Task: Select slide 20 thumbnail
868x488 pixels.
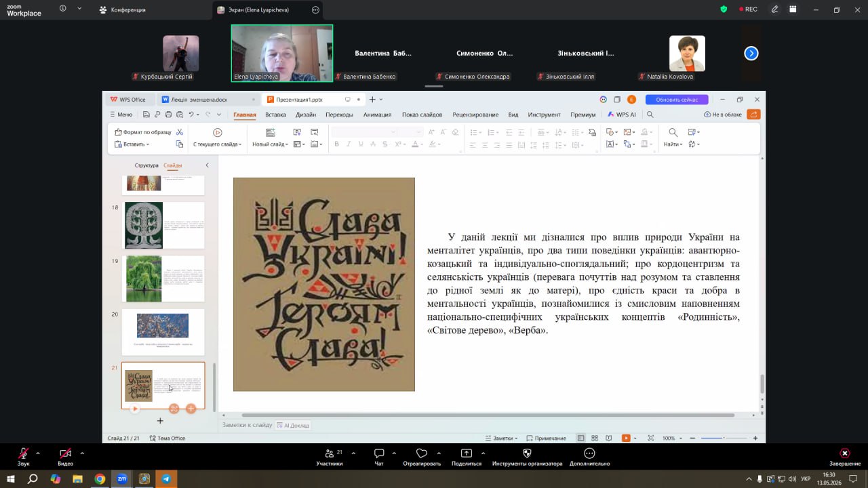Action: (163, 332)
